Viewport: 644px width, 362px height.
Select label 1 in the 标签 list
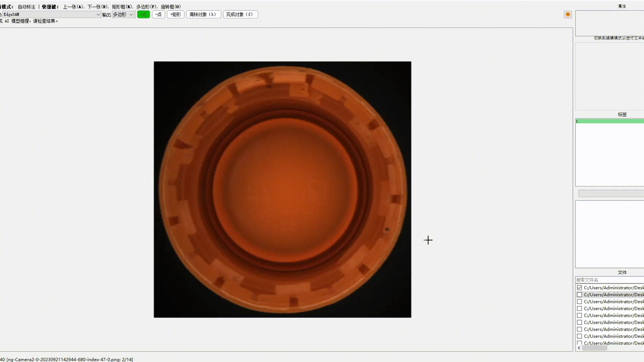609,121
